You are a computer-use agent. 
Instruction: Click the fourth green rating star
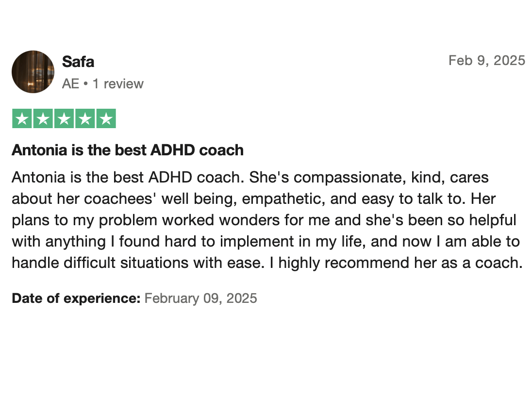(84, 118)
